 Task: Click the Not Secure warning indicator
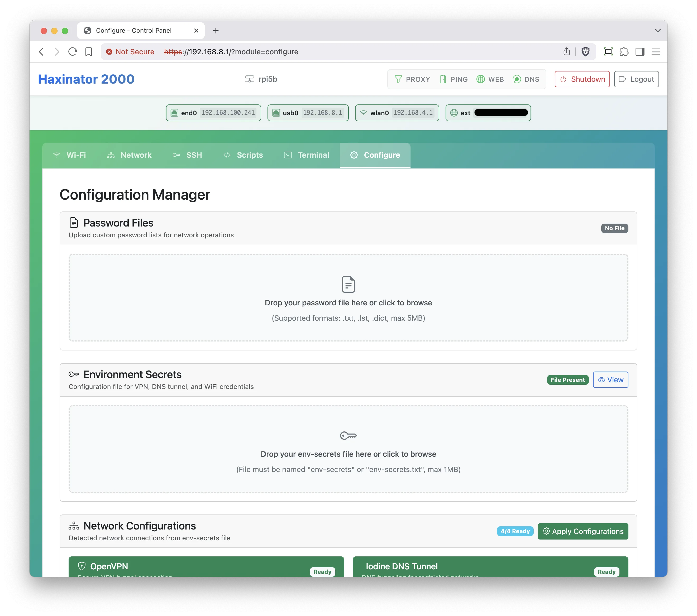pos(130,52)
